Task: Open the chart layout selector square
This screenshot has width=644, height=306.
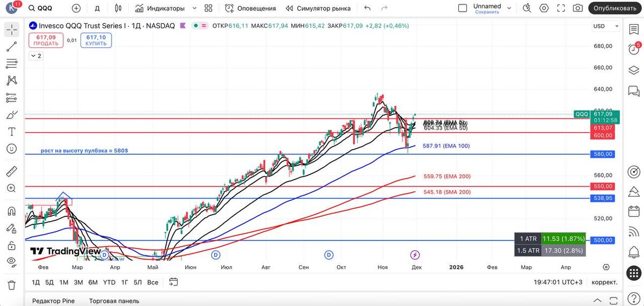Action: pos(463,8)
